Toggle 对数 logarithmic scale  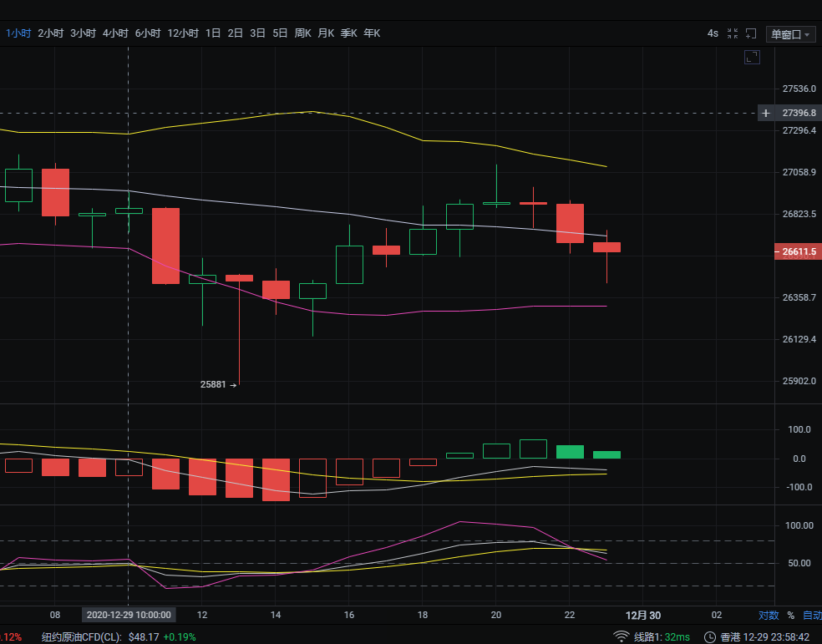point(769,615)
